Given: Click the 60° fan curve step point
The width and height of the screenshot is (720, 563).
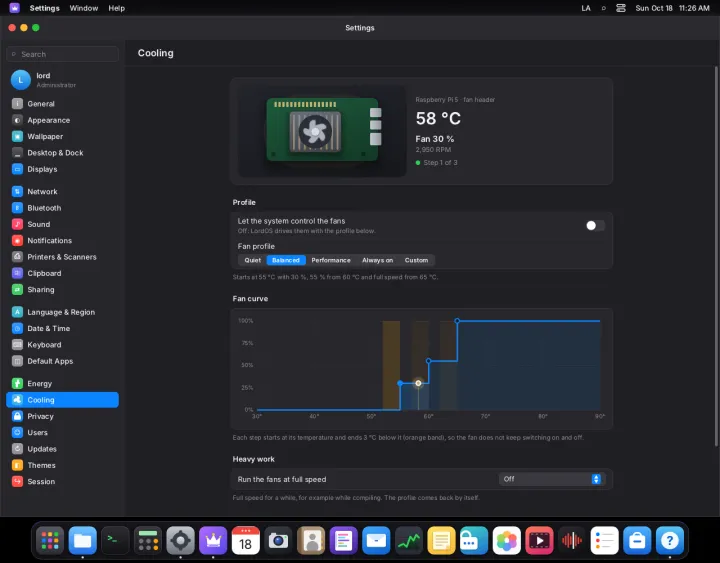Looking at the screenshot, I should [428, 361].
